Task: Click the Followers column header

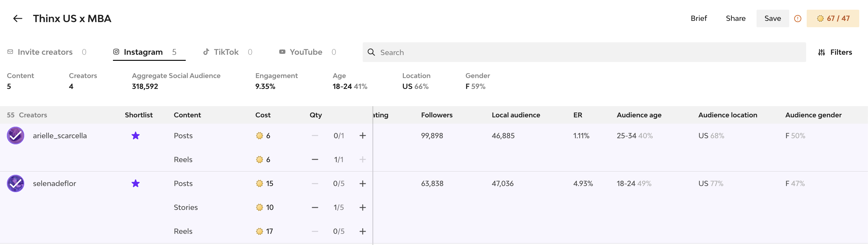Action: coord(437,115)
